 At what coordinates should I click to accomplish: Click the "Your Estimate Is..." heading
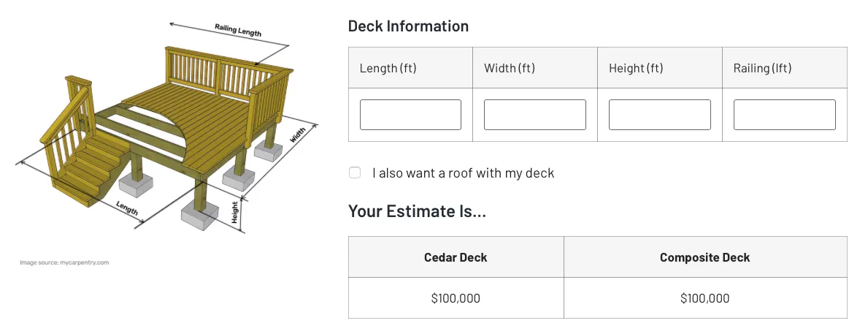pyautogui.click(x=417, y=211)
